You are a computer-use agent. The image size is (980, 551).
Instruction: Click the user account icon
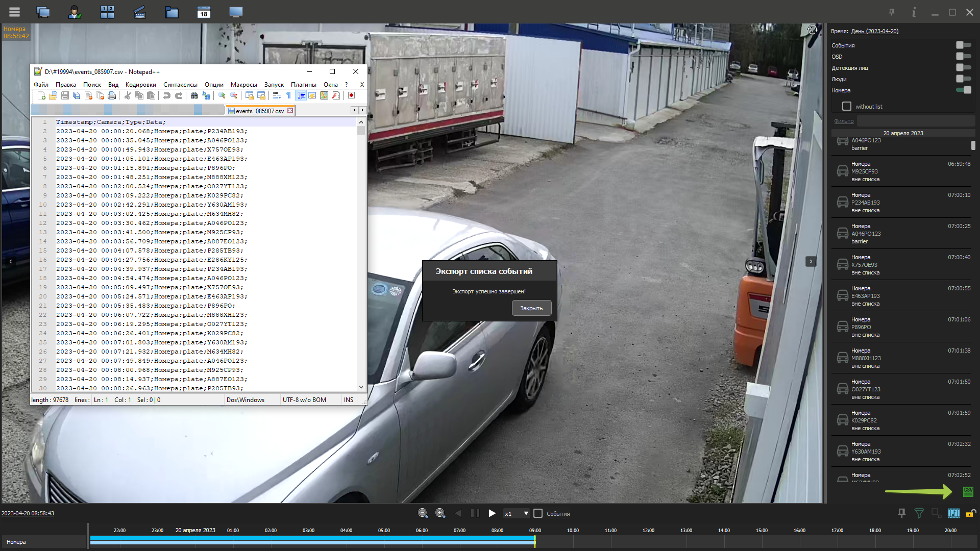pos(75,12)
